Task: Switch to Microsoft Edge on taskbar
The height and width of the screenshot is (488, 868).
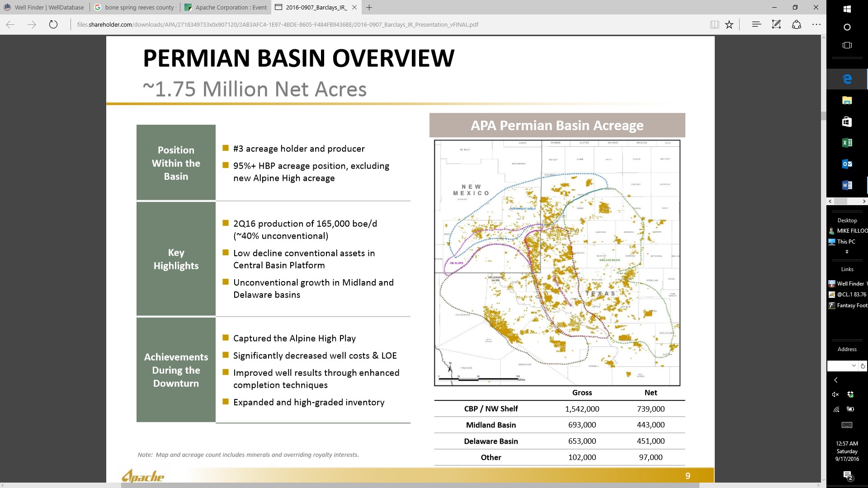Action: 847,79
